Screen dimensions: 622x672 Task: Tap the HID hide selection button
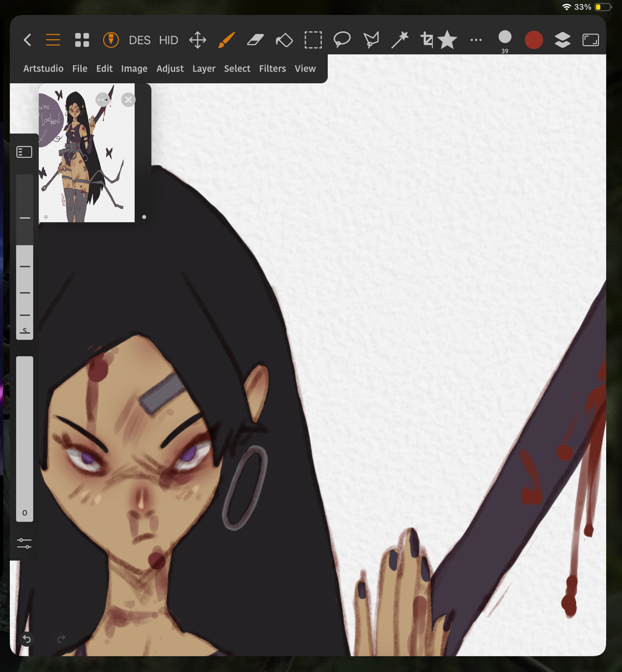[169, 40]
